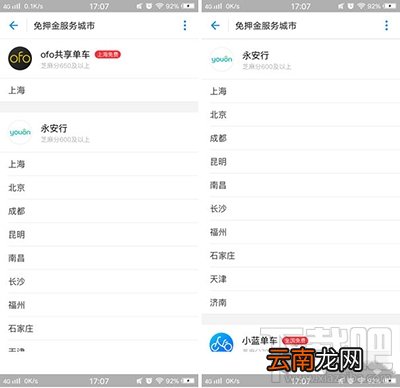The height and width of the screenshot is (388, 400).
Task: Select 石家庄 in right screen
Action: coord(301,256)
